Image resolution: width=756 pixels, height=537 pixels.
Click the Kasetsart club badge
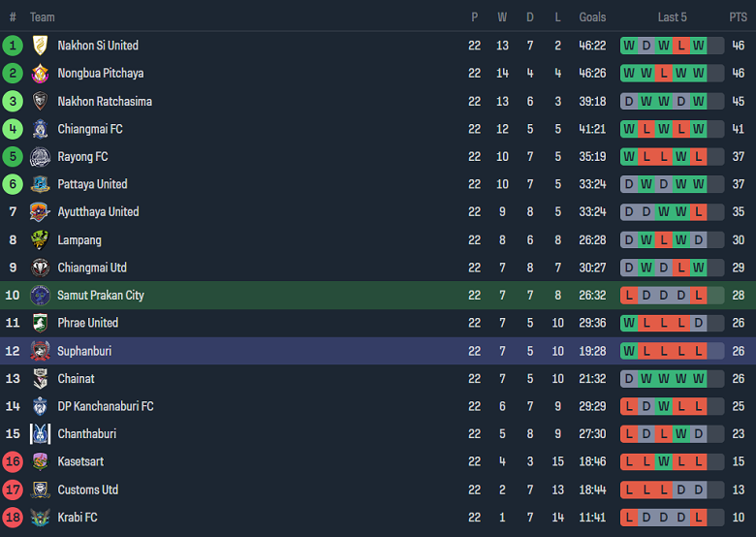[x=40, y=462]
